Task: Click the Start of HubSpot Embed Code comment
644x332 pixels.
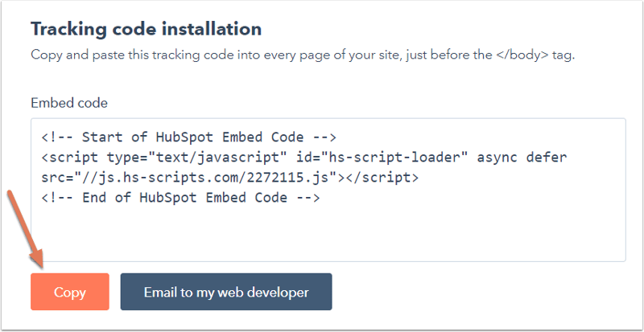Action: tap(184, 137)
